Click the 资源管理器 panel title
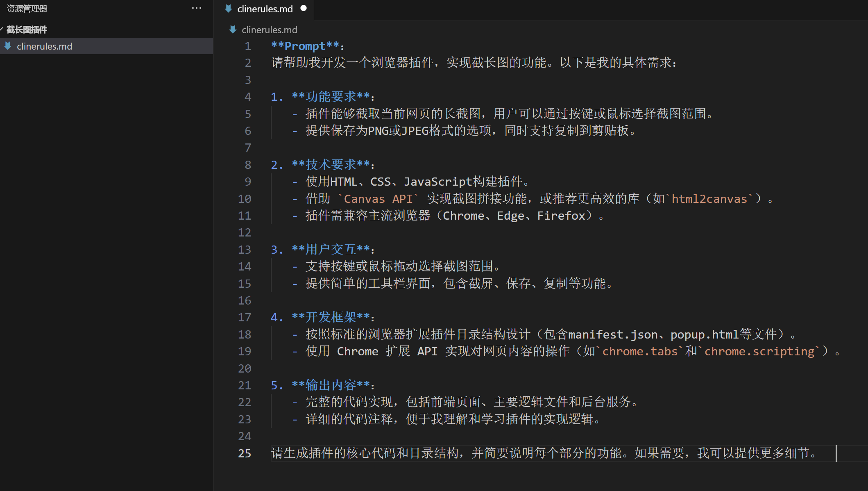 pos(27,9)
